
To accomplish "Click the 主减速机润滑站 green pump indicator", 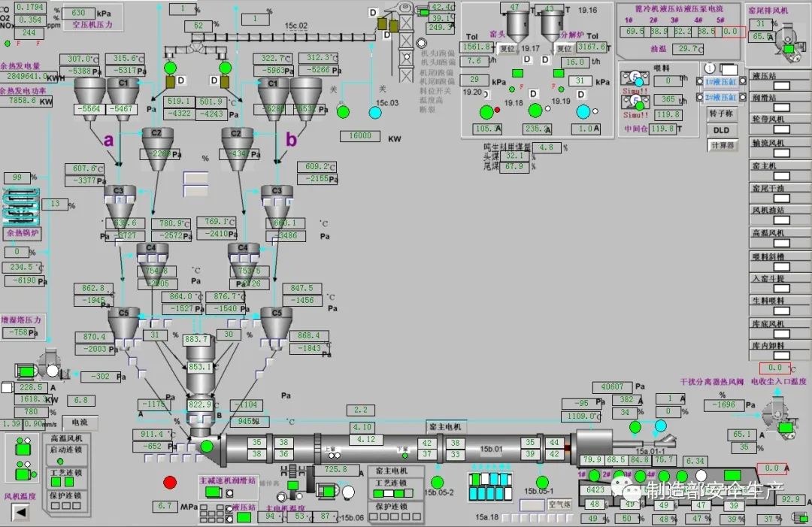I will 214,492.
